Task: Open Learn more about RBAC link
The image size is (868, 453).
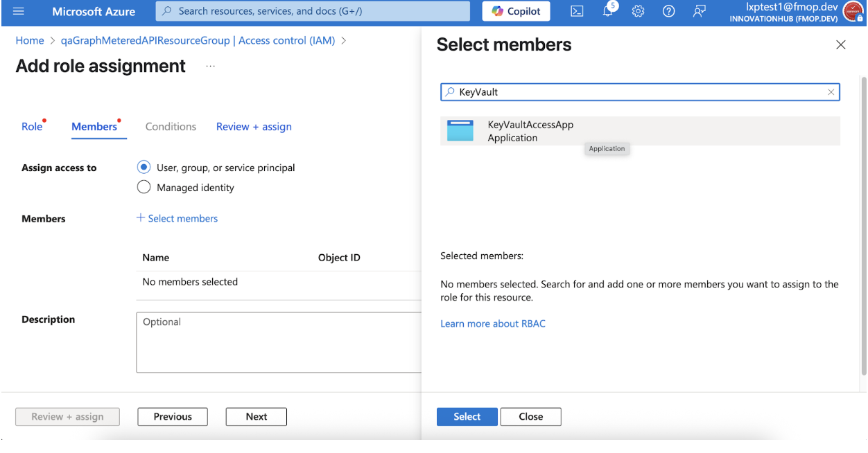Action: click(x=493, y=323)
